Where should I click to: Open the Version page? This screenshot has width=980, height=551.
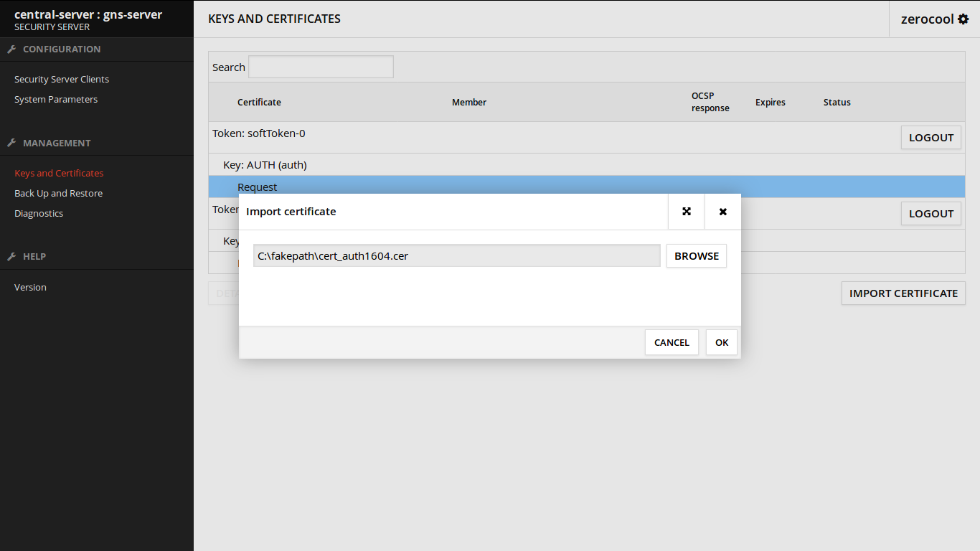tap(30, 288)
